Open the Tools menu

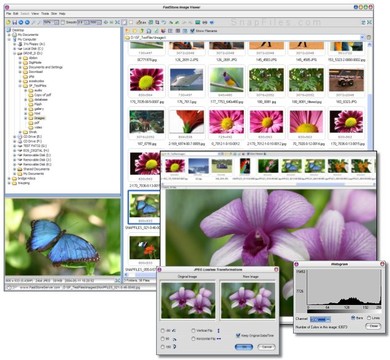(x=45, y=14)
